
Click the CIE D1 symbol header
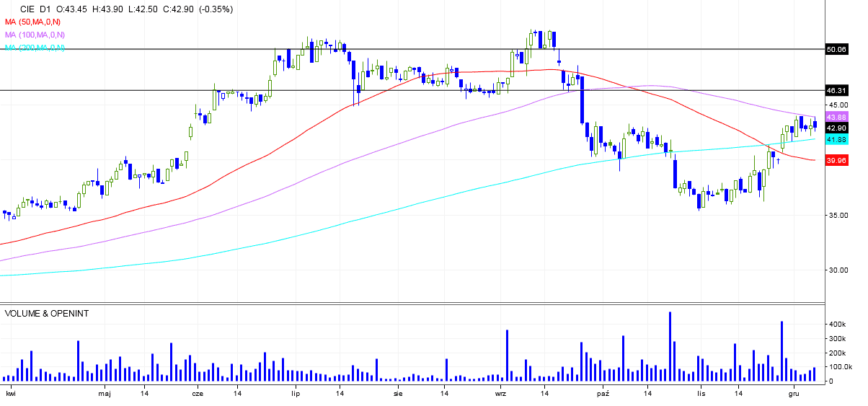click(x=35, y=9)
